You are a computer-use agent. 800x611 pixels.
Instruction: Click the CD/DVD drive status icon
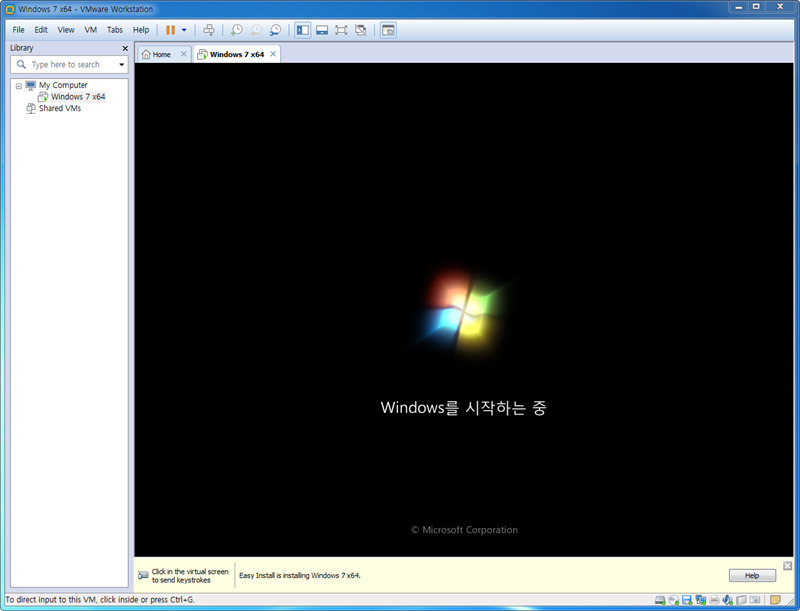[x=673, y=600]
